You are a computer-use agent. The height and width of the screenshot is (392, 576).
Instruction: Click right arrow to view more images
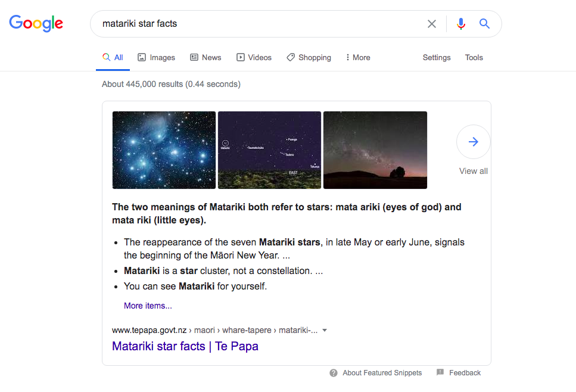click(x=474, y=142)
